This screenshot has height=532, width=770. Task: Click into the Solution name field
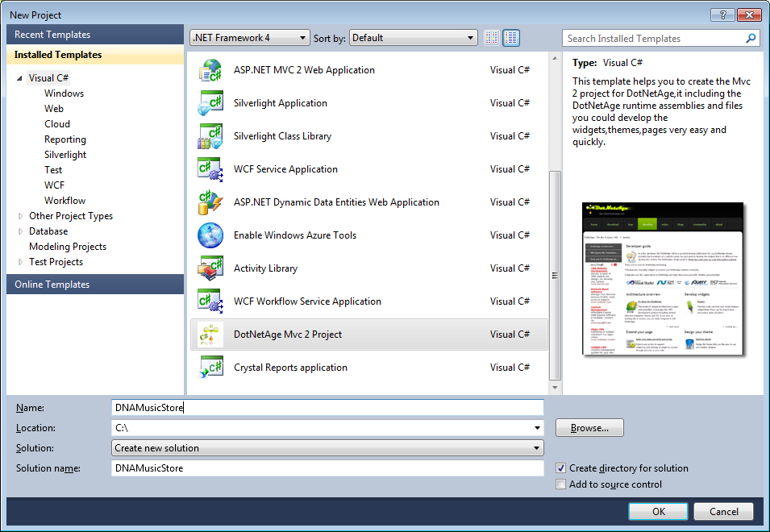point(327,468)
